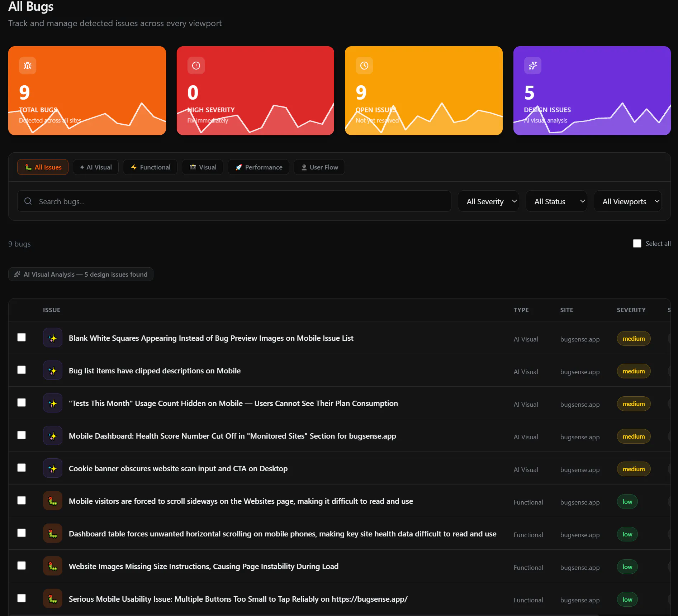Select checkbox for Dashboard table scrolling issue
678x616 pixels.
point(22,533)
